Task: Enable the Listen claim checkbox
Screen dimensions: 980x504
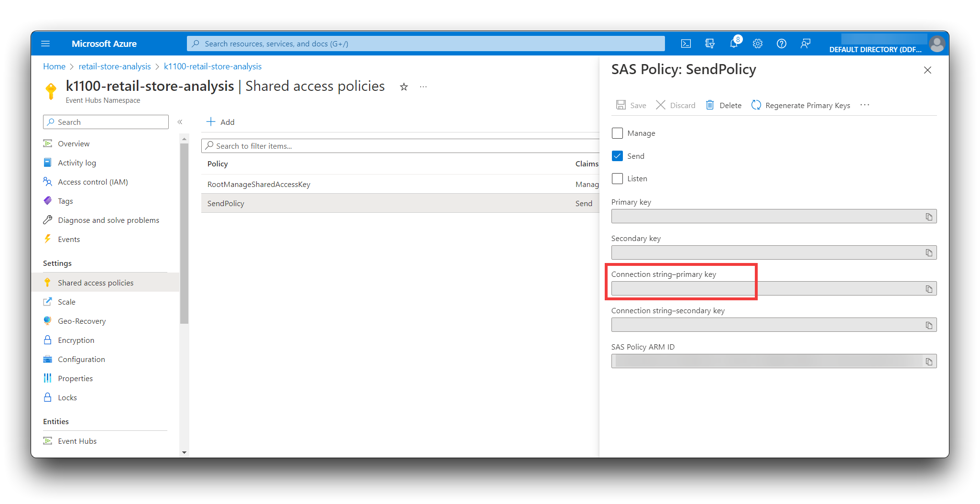Action: coord(617,178)
